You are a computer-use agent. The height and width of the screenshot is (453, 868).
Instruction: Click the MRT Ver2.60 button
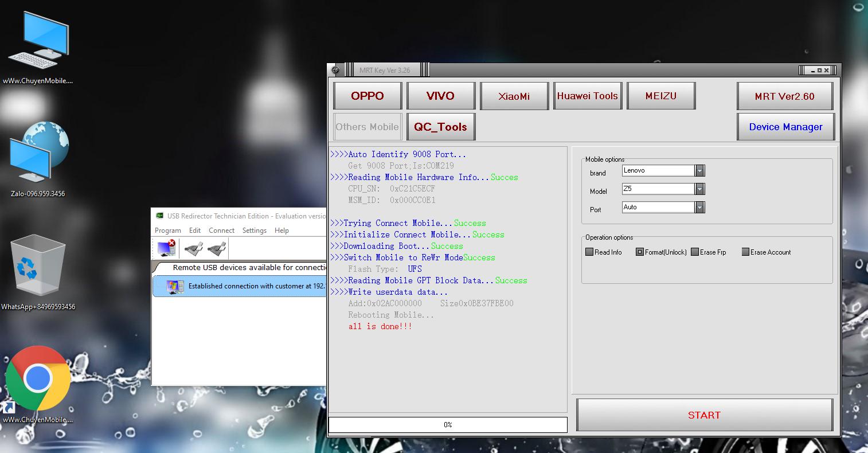785,96
